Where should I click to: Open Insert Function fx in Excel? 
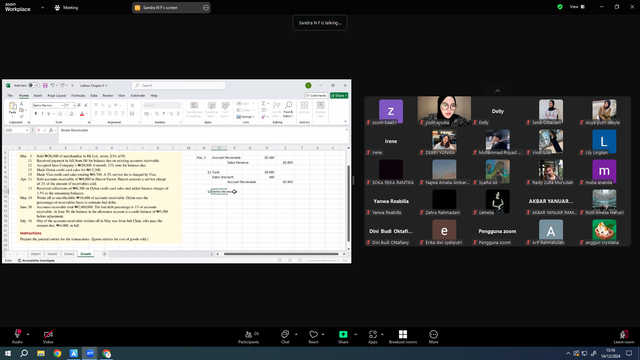coord(51,130)
